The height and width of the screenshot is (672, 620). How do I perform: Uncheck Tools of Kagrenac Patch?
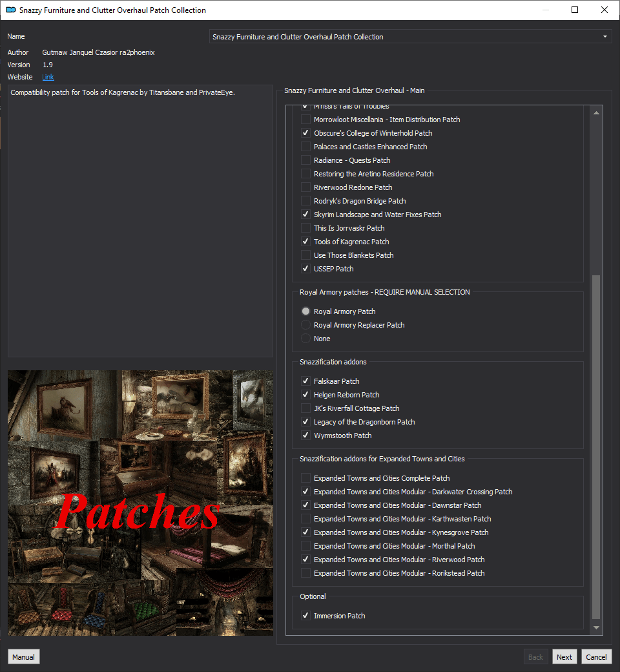coord(305,242)
